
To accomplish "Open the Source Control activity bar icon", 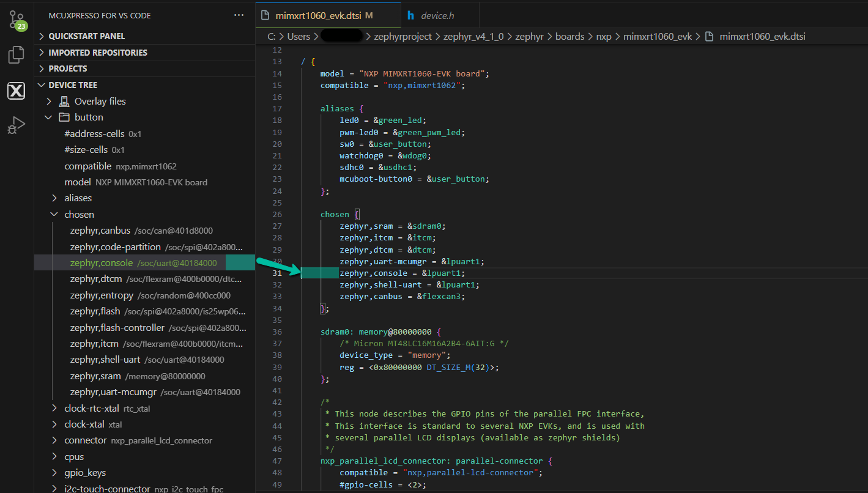I will click(17, 20).
